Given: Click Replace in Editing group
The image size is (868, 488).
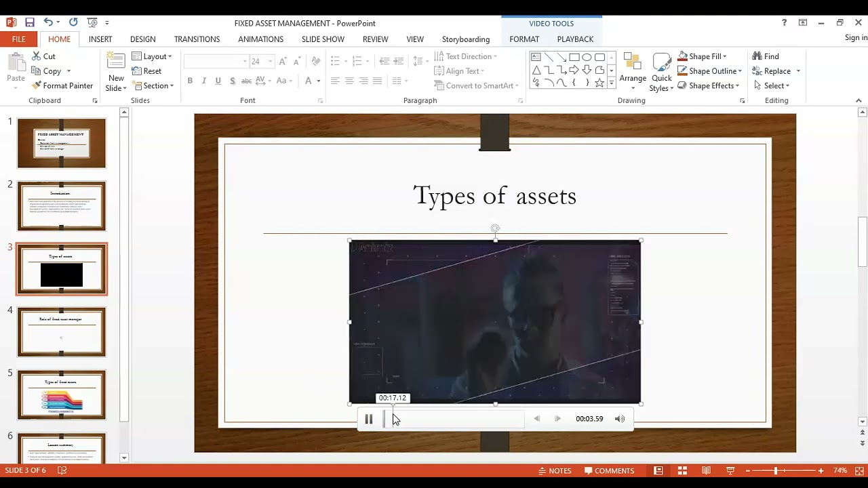Looking at the screenshot, I should [772, 71].
